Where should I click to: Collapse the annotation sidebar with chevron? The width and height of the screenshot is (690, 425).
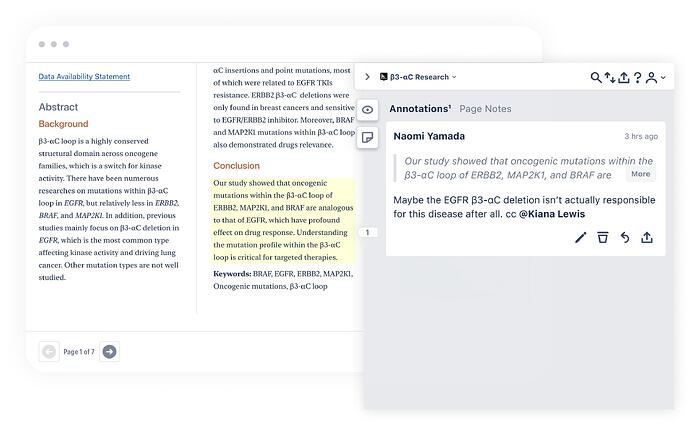tap(367, 77)
